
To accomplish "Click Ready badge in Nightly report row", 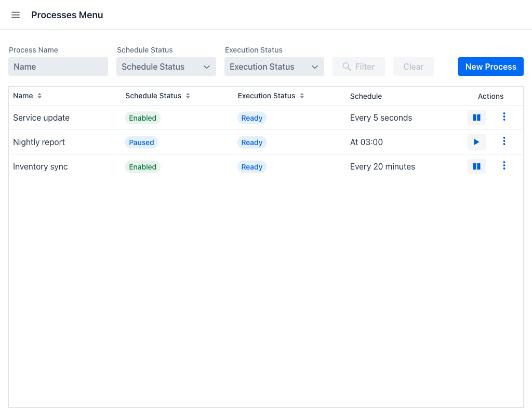I will pyautogui.click(x=252, y=142).
